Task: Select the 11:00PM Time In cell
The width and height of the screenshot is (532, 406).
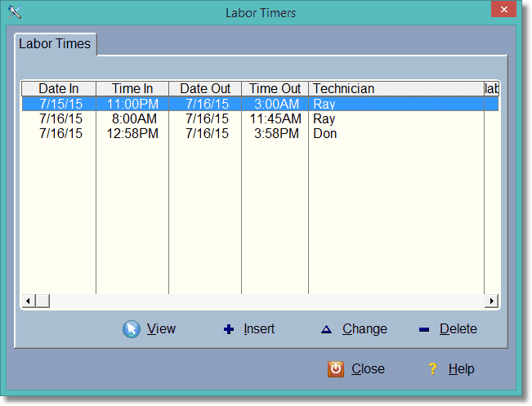Action: 132,104
